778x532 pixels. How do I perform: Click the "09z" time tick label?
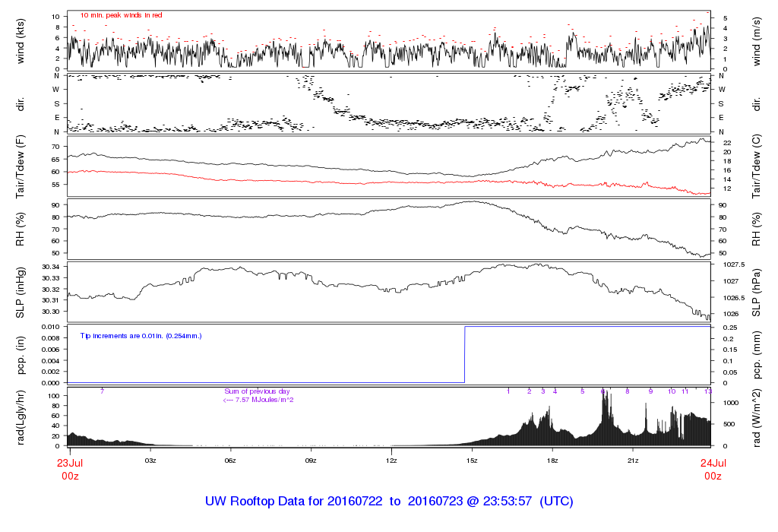click(x=311, y=461)
